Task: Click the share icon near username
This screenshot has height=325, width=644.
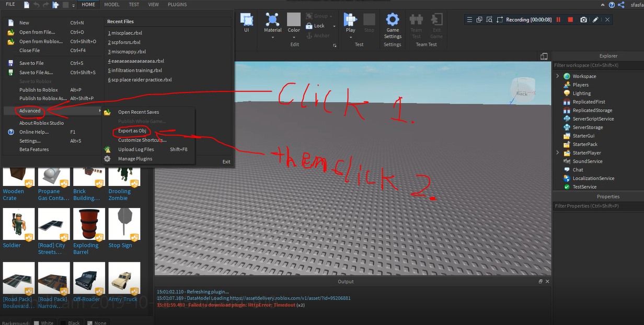Action: [x=621, y=5]
